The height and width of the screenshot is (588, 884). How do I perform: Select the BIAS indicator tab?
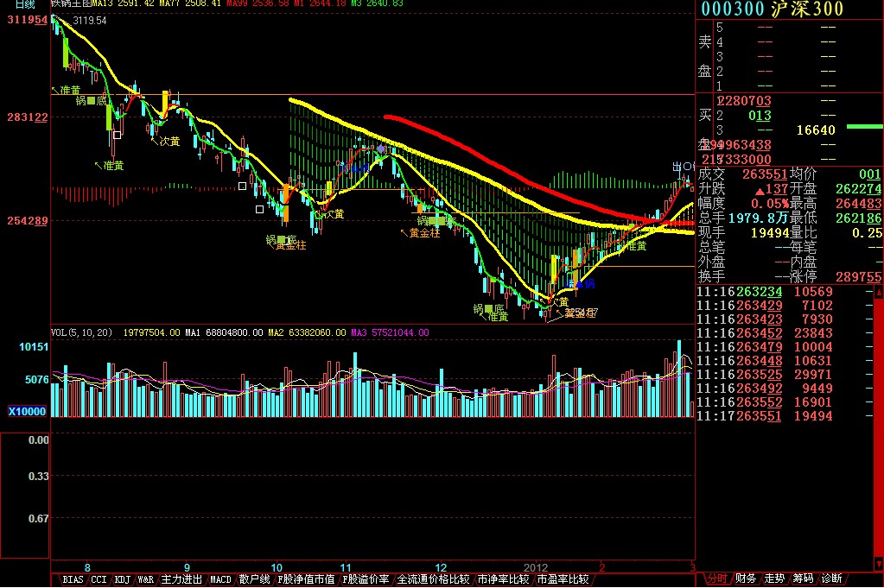73,579
